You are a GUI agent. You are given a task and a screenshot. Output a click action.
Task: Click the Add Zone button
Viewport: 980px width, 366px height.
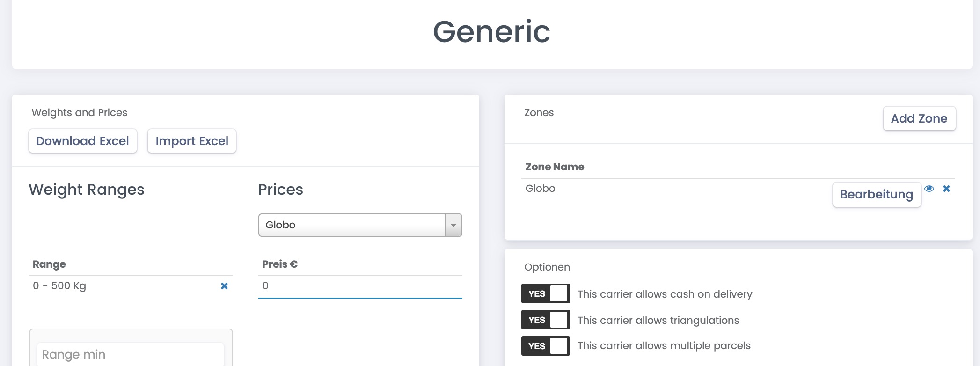coord(919,118)
